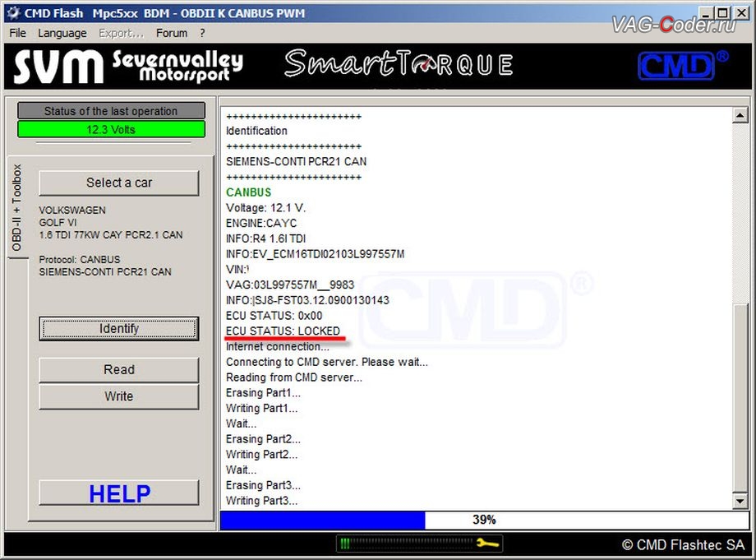
Task: Click the INFO:|SJ8-FST03.12.0900130143 log line
Action: pos(307,300)
